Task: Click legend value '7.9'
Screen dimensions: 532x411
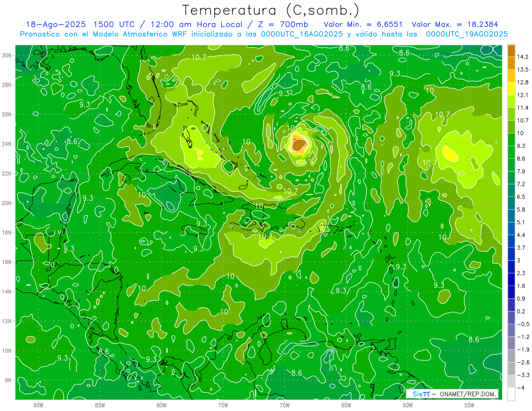Action: click(x=521, y=171)
